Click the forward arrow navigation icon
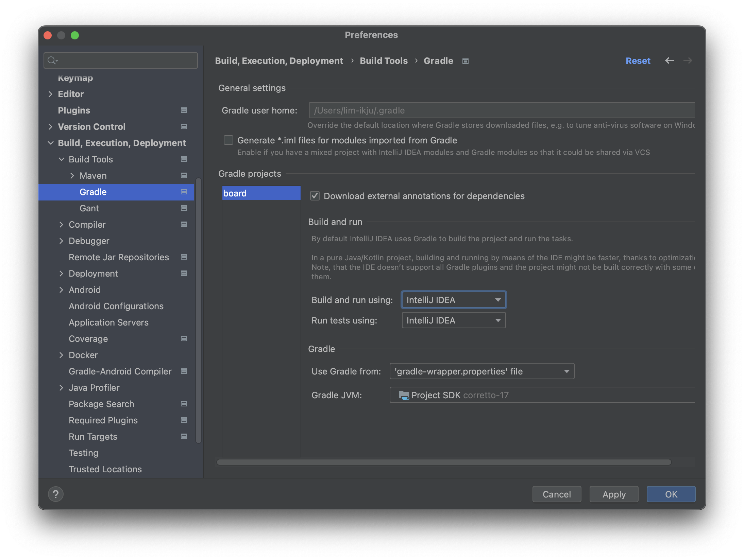Screen dimensions: 744x560 (x=688, y=61)
